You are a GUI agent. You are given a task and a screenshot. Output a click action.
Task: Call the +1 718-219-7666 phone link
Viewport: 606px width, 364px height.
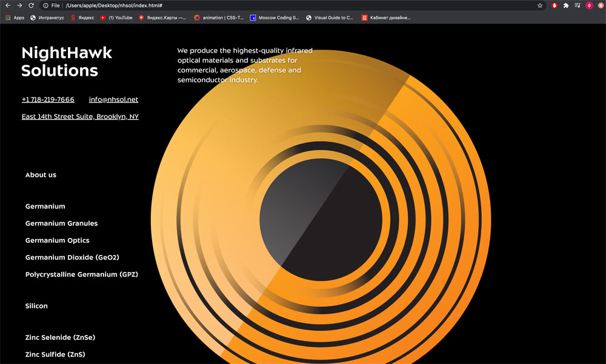point(48,99)
